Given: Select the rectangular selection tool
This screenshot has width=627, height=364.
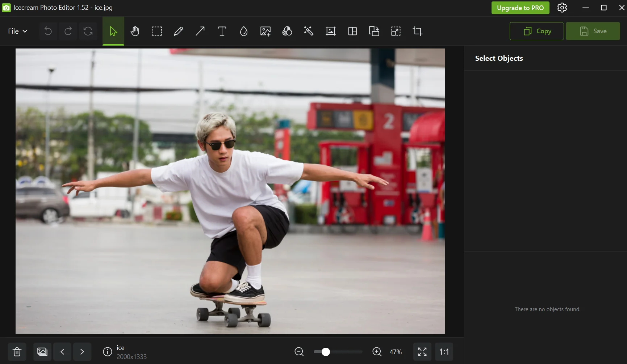Looking at the screenshot, I should click(x=156, y=31).
